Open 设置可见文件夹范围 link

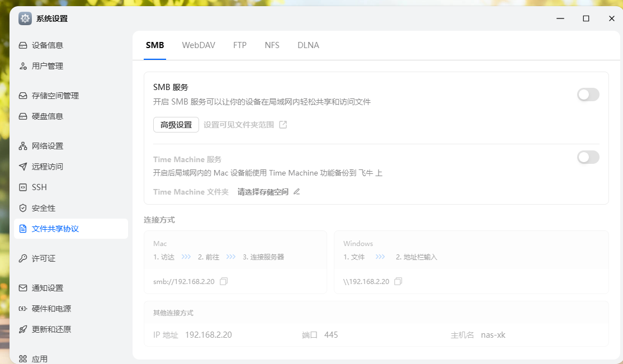(x=239, y=125)
